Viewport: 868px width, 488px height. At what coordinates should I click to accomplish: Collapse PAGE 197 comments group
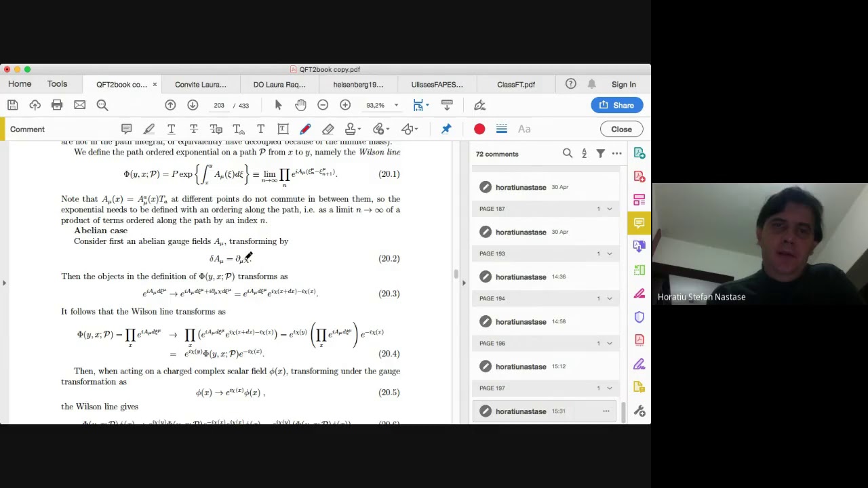point(609,388)
